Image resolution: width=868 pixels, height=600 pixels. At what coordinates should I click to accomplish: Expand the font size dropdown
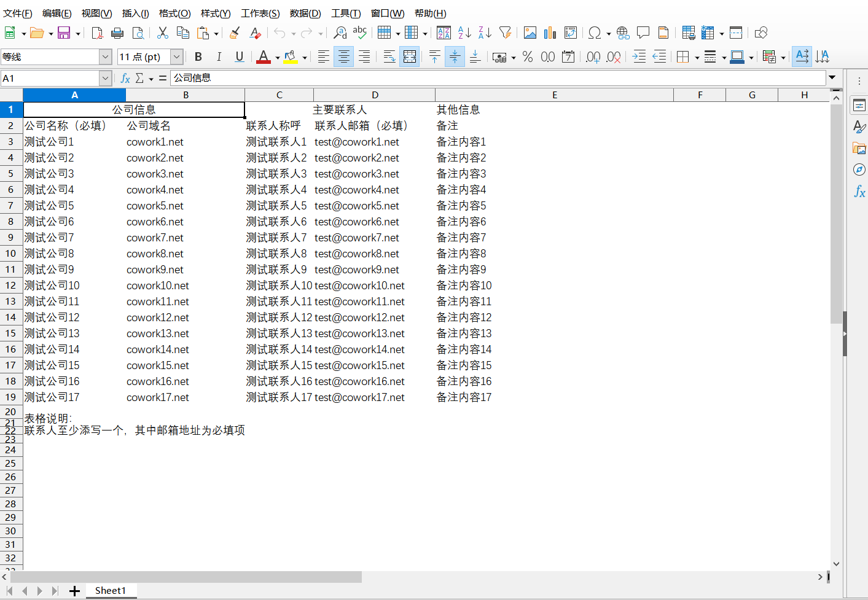(x=176, y=56)
